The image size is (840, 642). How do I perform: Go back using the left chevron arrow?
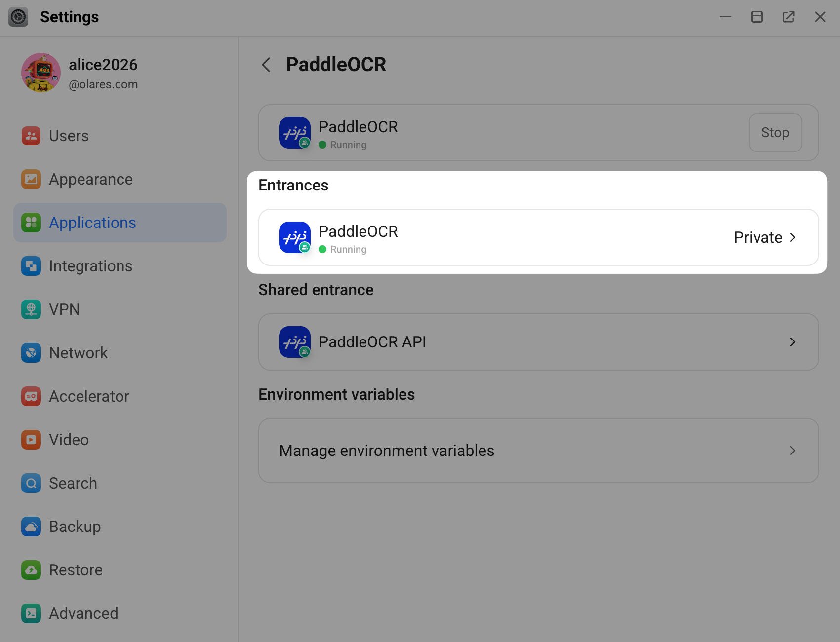[x=266, y=65]
